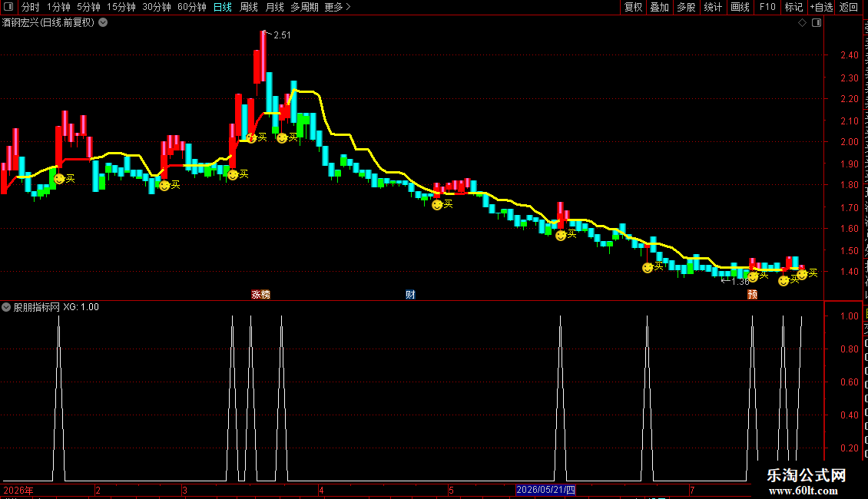This screenshot has width=868, height=499.
Task: Click the 1.36 low price label
Action: coord(740,282)
